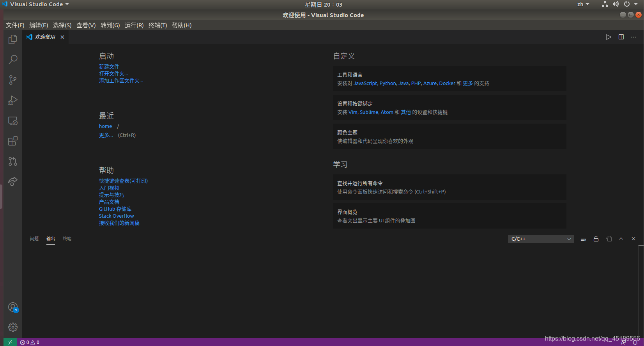Screen dimensions: 644x346
Task: Open the system volume indicator
Action: pos(616,4)
